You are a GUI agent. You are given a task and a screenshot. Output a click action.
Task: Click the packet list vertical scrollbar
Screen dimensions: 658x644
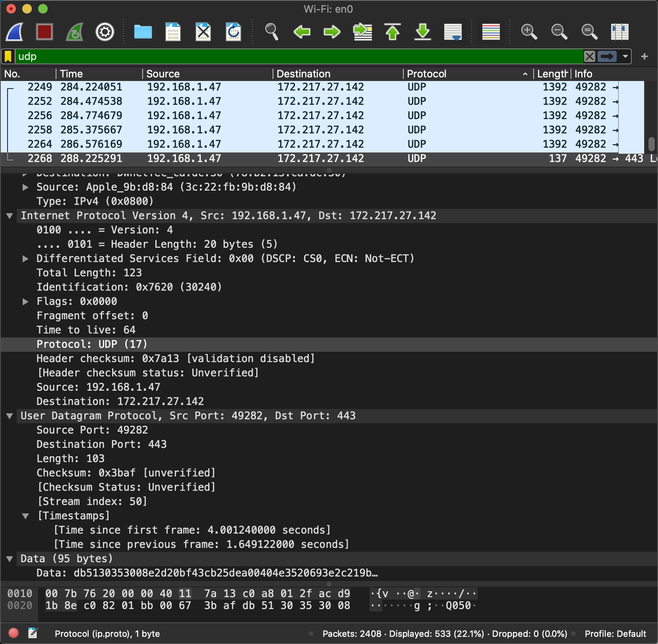click(651, 144)
